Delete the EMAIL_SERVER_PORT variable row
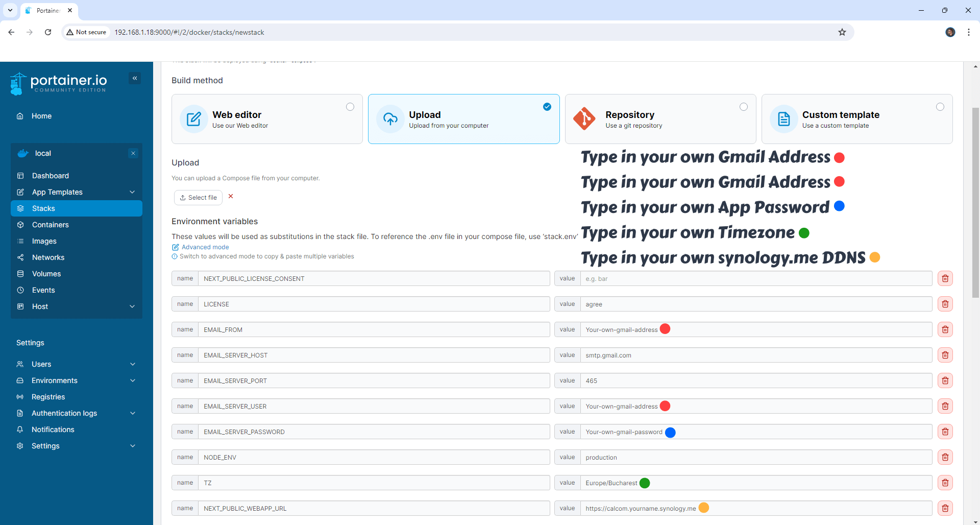This screenshot has width=980, height=525. [945, 380]
